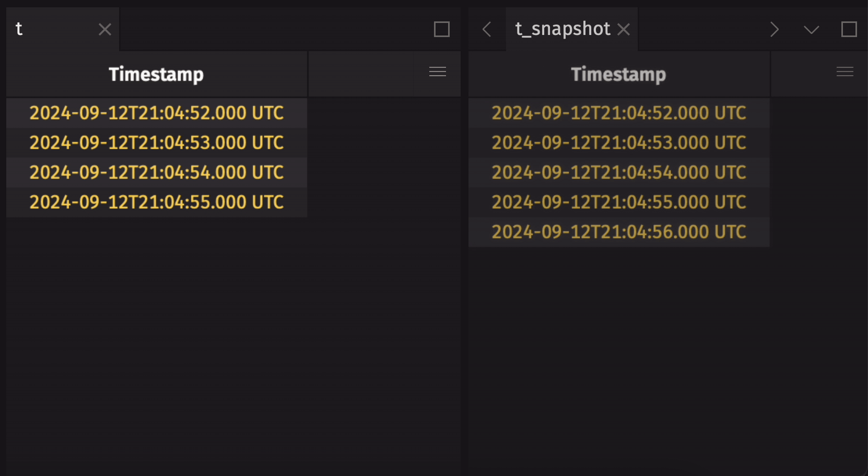The width and height of the screenshot is (868, 476).
Task: Close the t_snapshot tab
Action: (624, 30)
